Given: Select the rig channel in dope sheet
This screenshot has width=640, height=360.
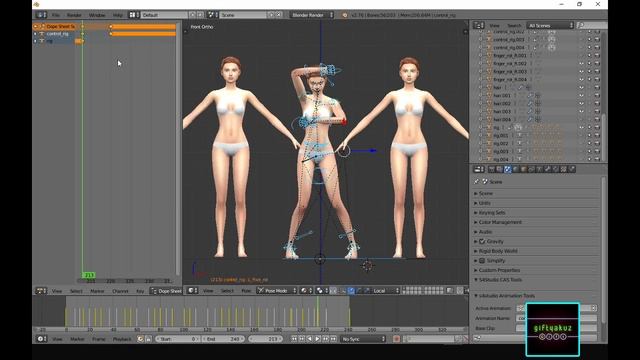Looking at the screenshot, I should click(x=49, y=41).
